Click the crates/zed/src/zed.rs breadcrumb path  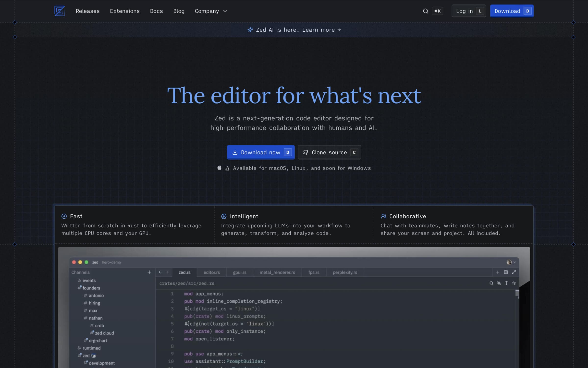coord(187,283)
